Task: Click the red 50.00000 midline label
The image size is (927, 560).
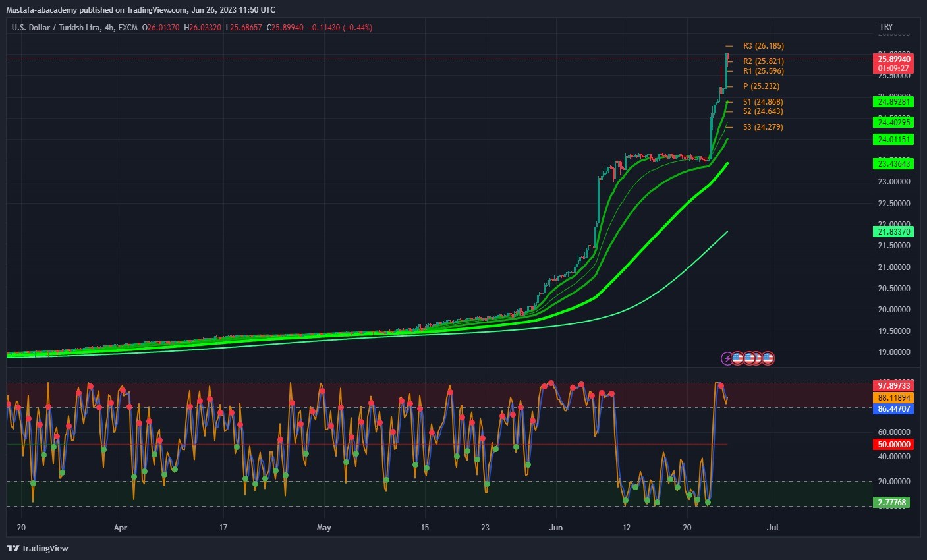Action: pos(894,445)
